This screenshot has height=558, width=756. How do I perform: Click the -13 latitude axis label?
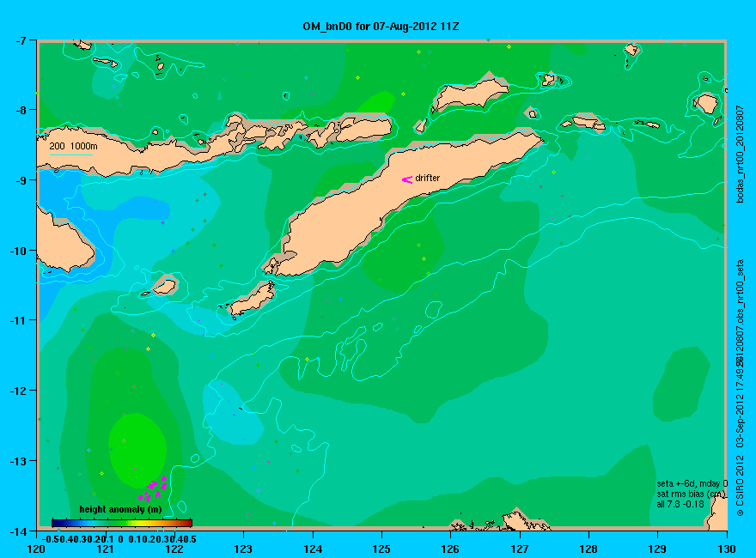pyautogui.click(x=18, y=461)
